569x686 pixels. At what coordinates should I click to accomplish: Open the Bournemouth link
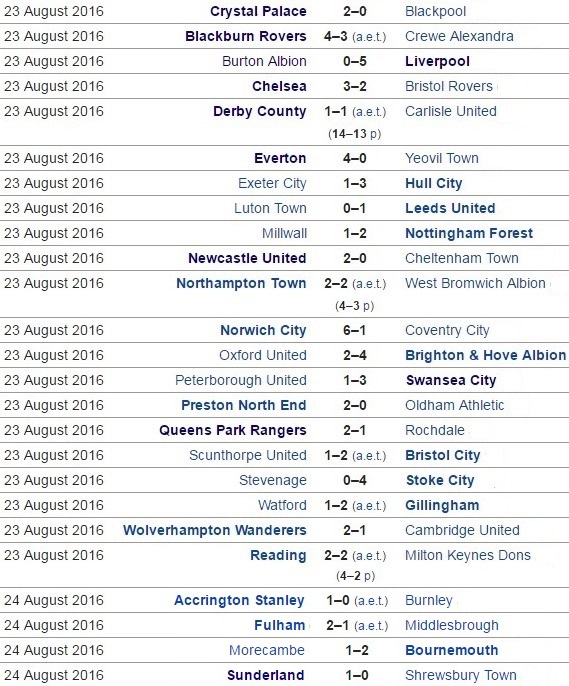click(451, 650)
